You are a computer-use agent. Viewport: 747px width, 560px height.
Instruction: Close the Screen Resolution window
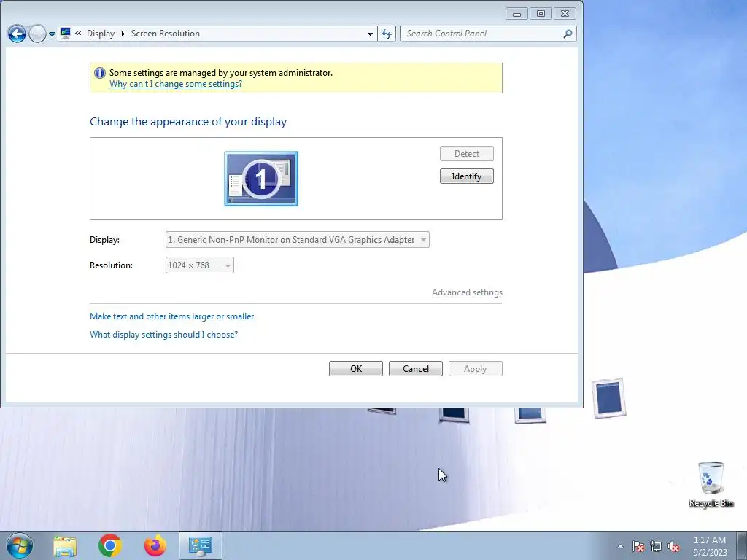pyautogui.click(x=565, y=14)
